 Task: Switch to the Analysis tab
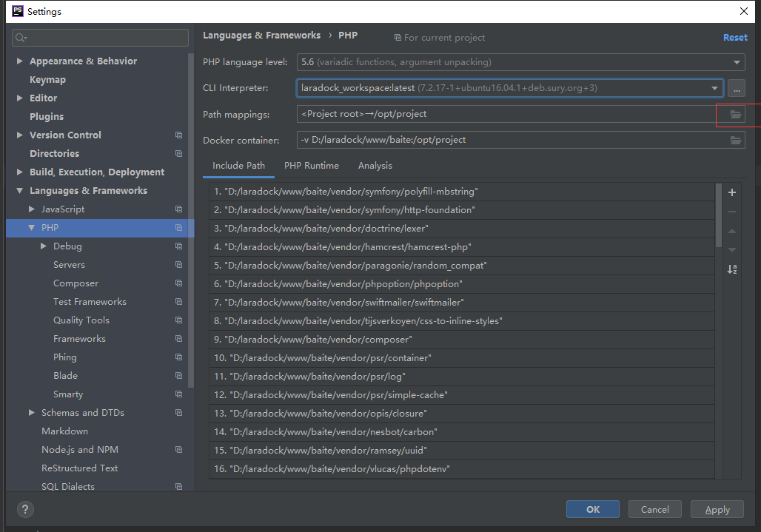pyautogui.click(x=375, y=166)
